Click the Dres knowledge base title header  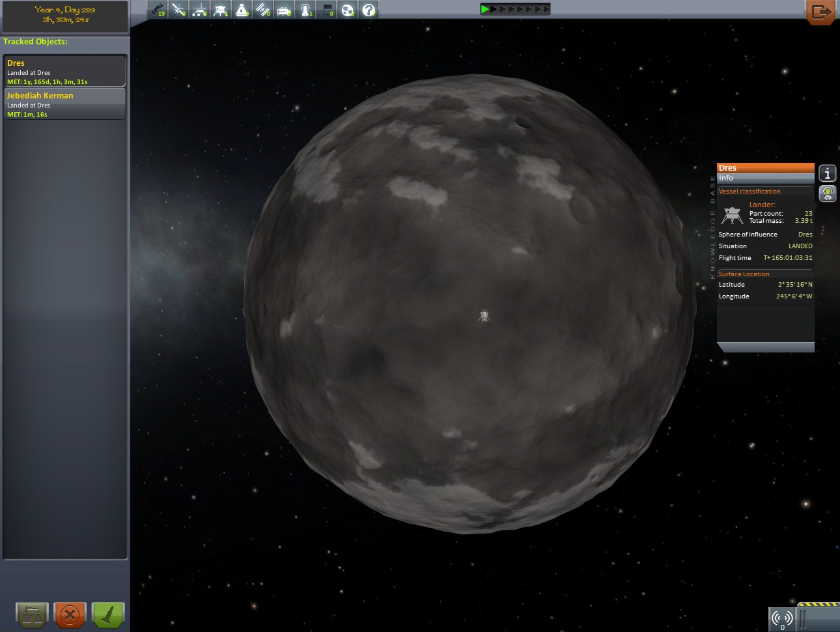point(766,167)
